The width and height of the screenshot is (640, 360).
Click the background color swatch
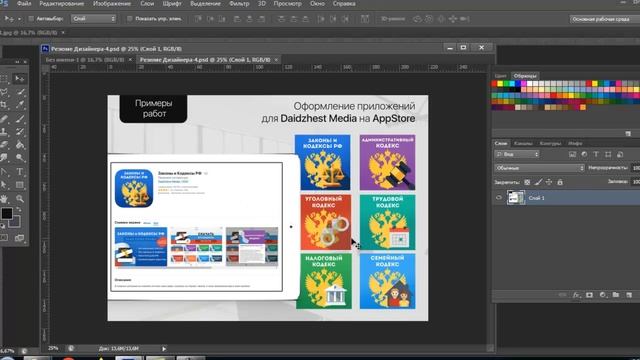coord(16,222)
